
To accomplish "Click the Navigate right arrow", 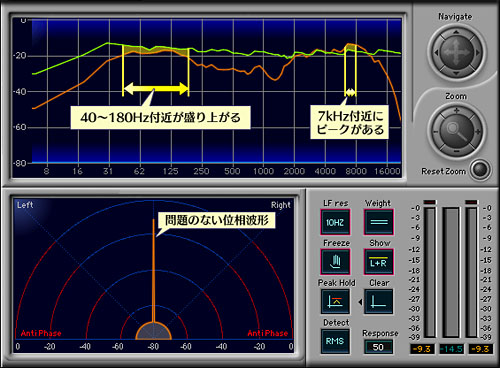I will point(477,53).
